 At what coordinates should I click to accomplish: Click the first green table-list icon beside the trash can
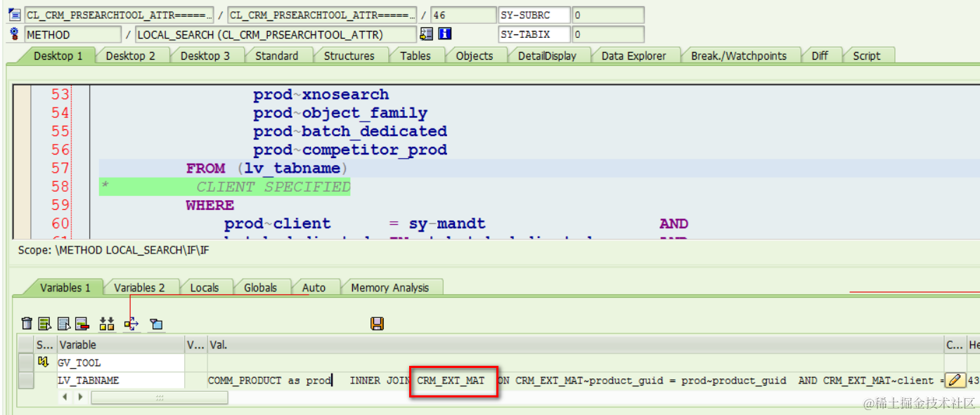[45, 323]
